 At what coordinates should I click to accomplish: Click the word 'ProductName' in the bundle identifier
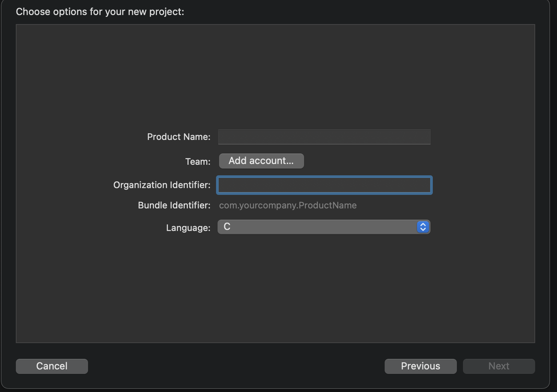[327, 205]
